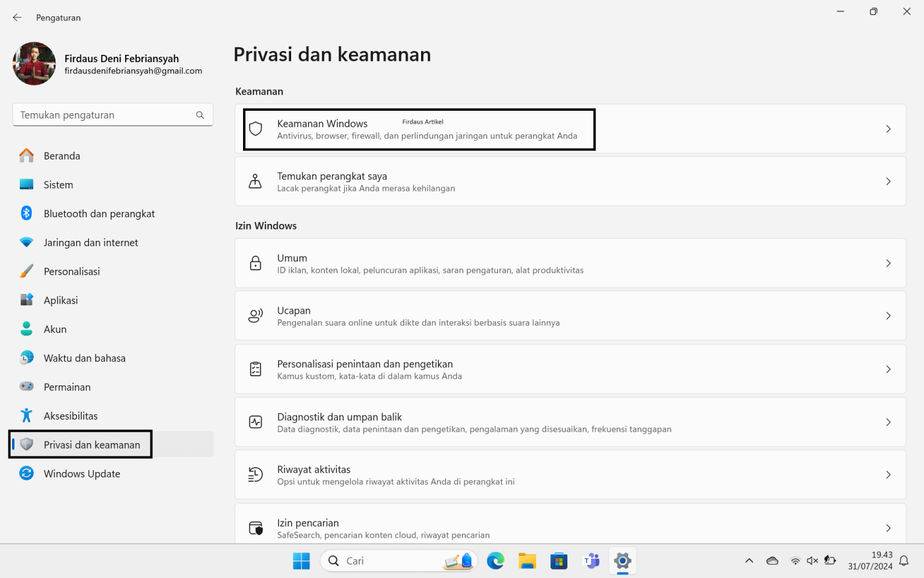Click the Windows Update icon
Viewport: 924px width, 578px height.
(x=26, y=473)
